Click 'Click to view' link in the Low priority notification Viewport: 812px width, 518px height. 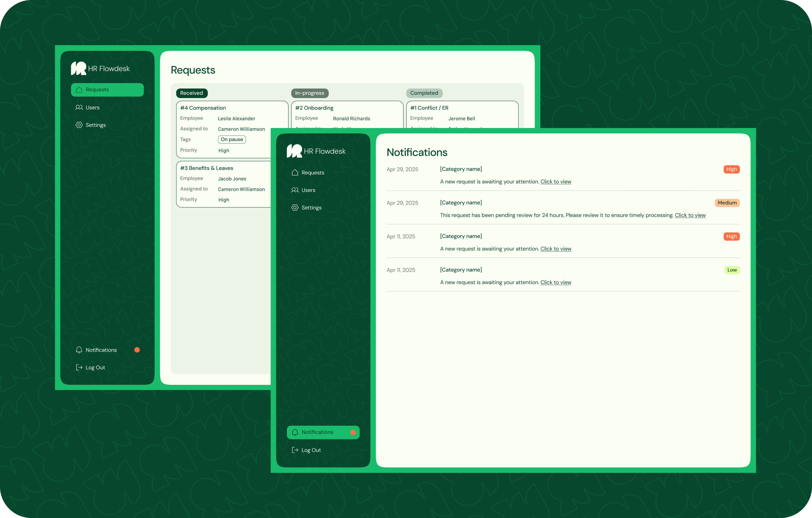click(x=556, y=283)
